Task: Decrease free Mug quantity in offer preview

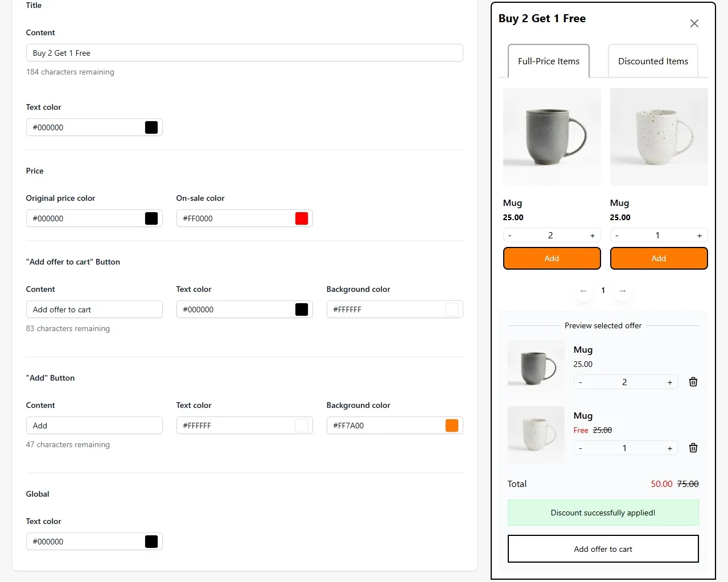Action: pos(581,448)
